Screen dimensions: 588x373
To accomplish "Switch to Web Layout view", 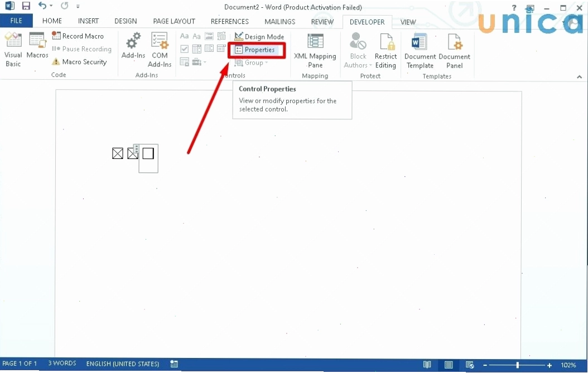I will click(470, 365).
